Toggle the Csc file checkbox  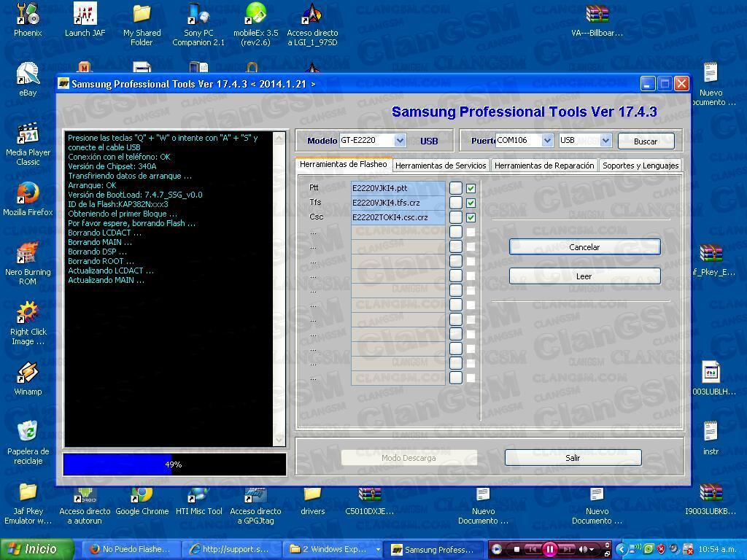coord(471,217)
